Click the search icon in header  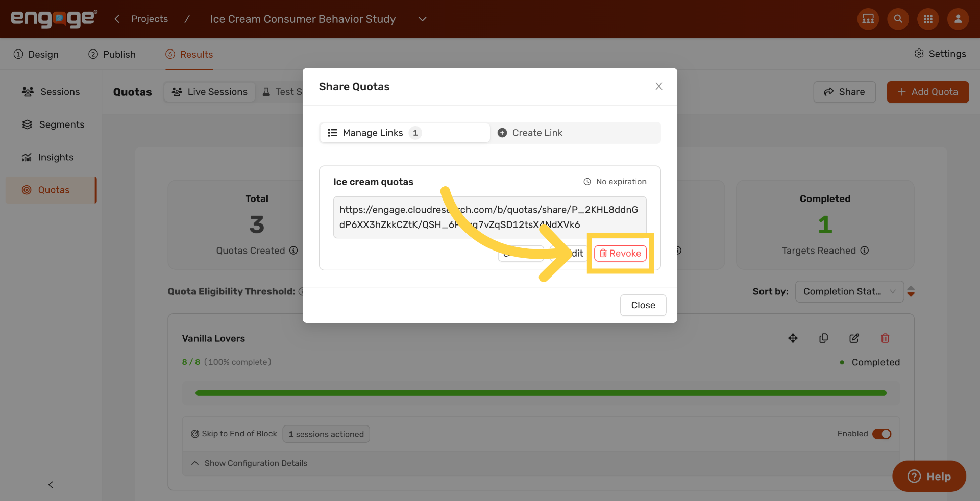[898, 19]
